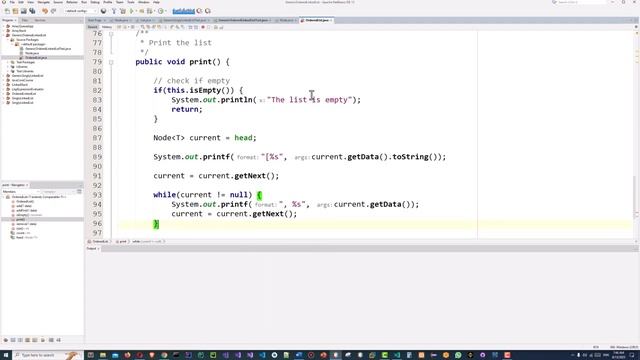Click the New Project toolbar icon

(15, 11)
